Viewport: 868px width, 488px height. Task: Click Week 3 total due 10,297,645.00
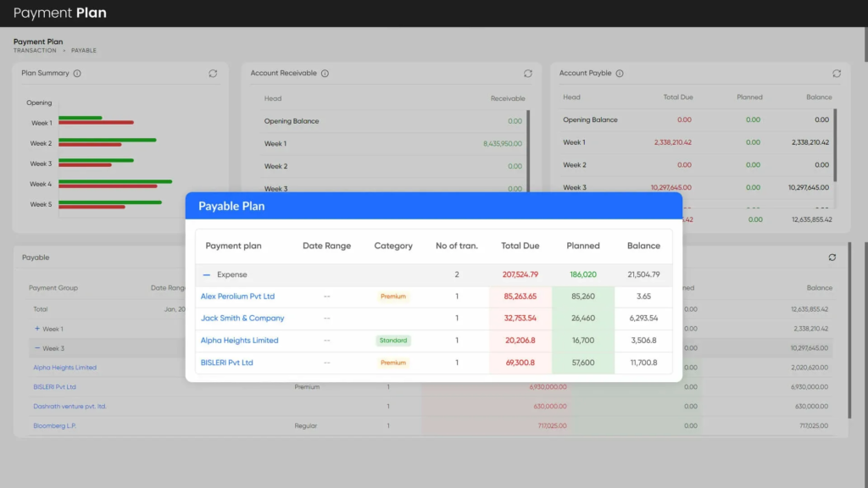671,187
